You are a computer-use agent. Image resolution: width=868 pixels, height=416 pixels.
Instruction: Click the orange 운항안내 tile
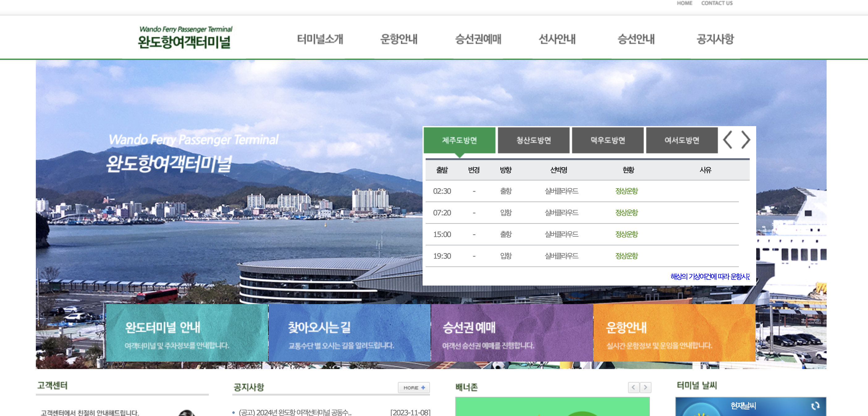click(674, 333)
